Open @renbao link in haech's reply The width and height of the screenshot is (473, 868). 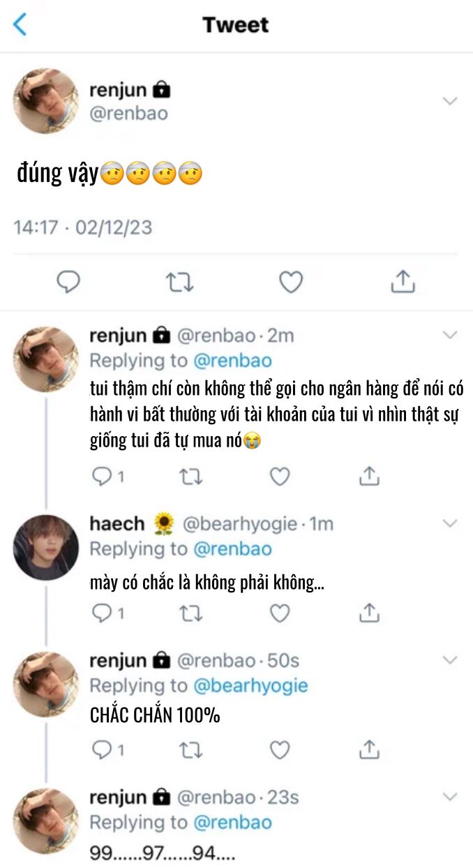tap(232, 549)
